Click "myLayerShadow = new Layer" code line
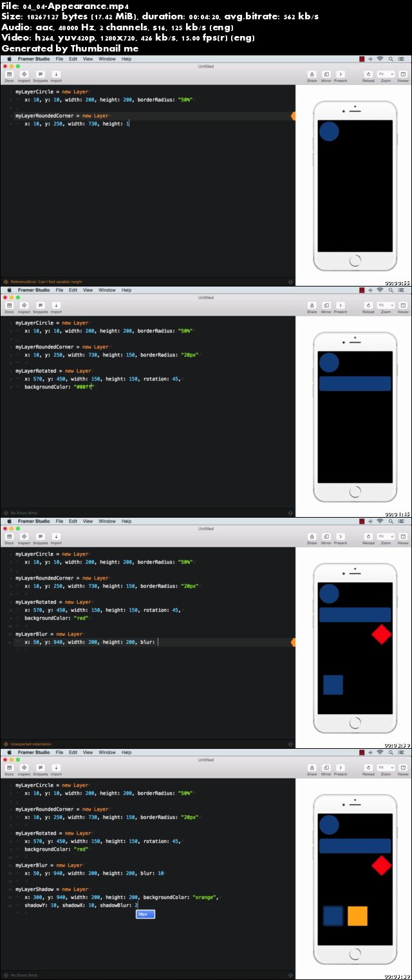Viewport: 412px width, 980px height. pos(52,889)
